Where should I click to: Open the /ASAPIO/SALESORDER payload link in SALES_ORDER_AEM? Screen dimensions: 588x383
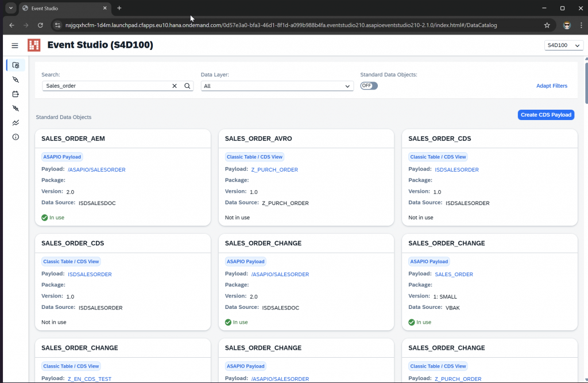click(96, 170)
